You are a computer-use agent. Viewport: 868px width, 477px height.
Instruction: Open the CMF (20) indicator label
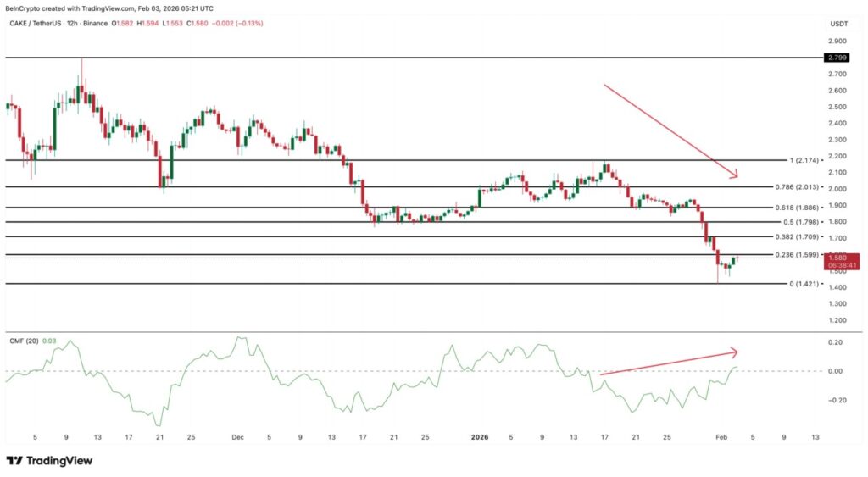pos(25,341)
